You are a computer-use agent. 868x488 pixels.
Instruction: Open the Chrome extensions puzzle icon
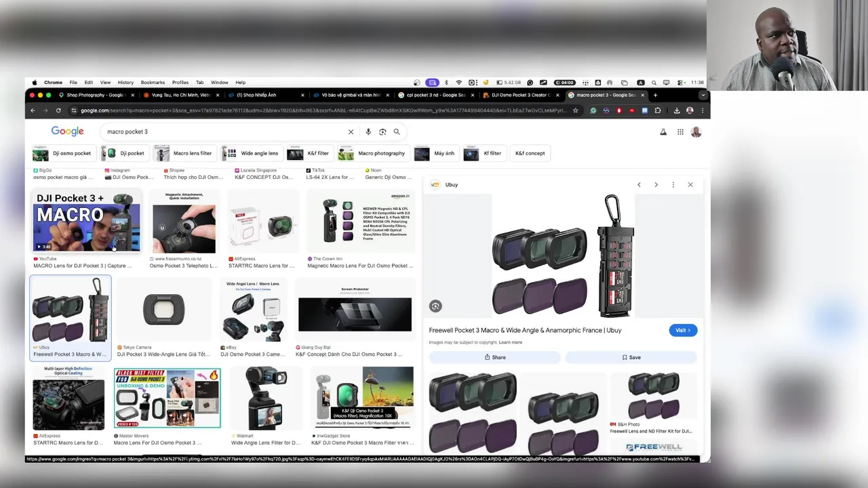pyautogui.click(x=657, y=110)
